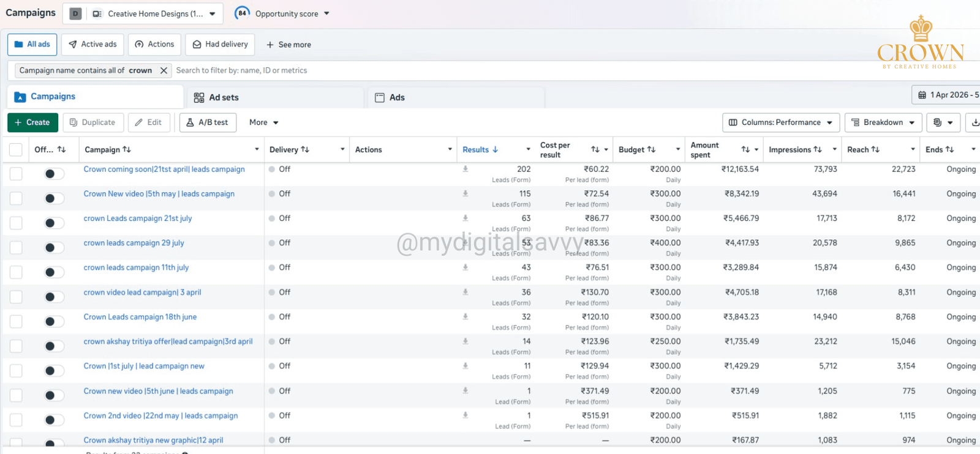Sort by Reach column arrows

pos(875,149)
